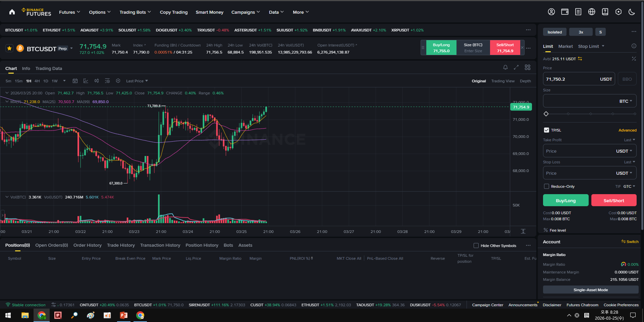Open the user profile icon
644x322 pixels.
(551, 12)
